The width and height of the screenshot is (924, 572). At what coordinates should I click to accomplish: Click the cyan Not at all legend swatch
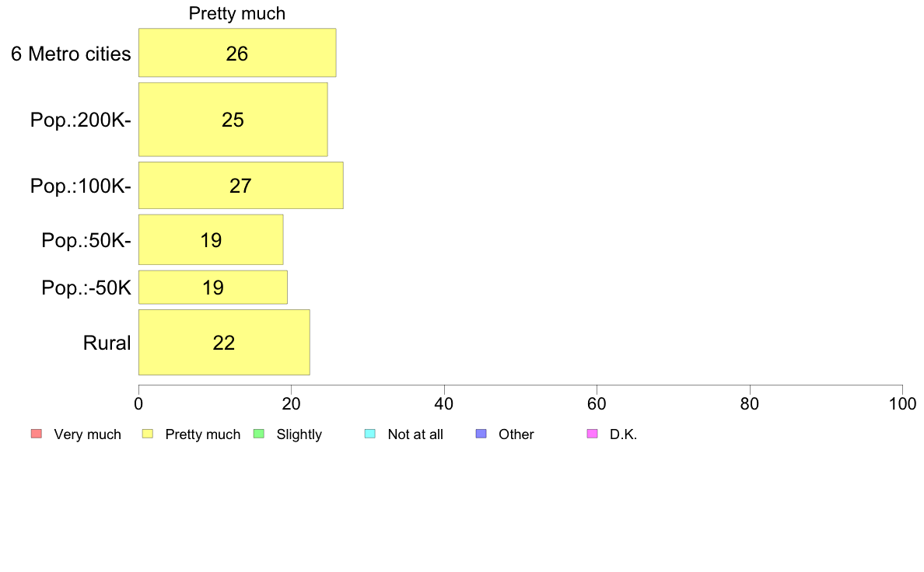(x=370, y=434)
